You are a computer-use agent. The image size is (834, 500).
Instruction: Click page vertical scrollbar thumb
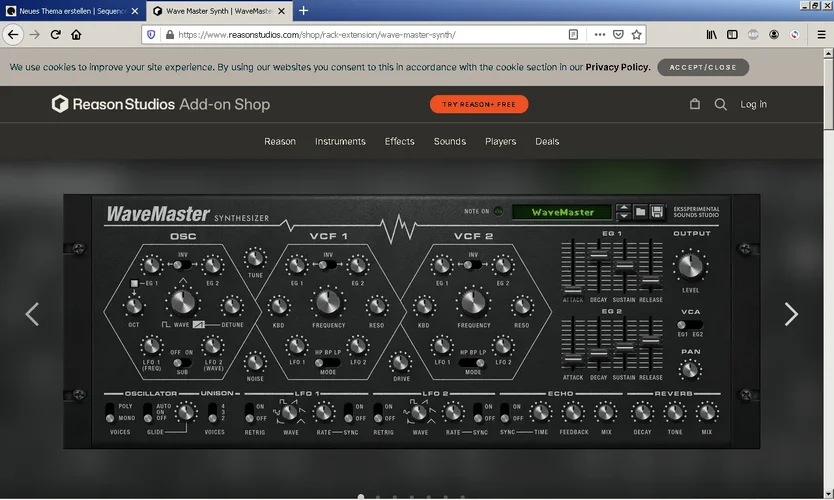[828, 93]
